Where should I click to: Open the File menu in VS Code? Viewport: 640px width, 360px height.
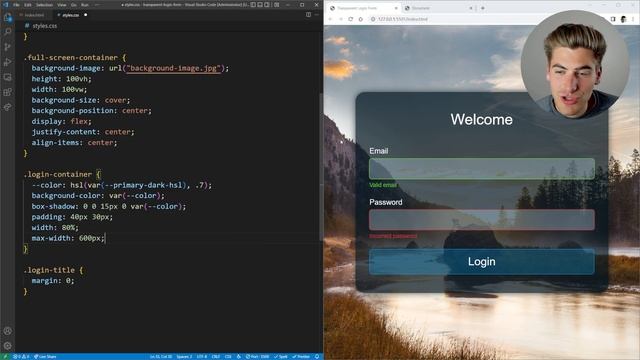click(16, 5)
